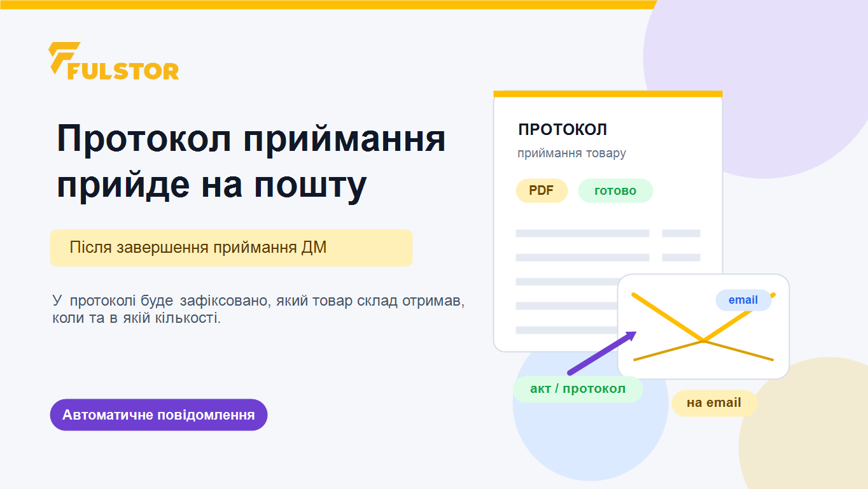Image resolution: width=868 pixels, height=489 pixels.
Task: Click the 'ПРОТОКОЛ' document title
Action: pyautogui.click(x=563, y=130)
